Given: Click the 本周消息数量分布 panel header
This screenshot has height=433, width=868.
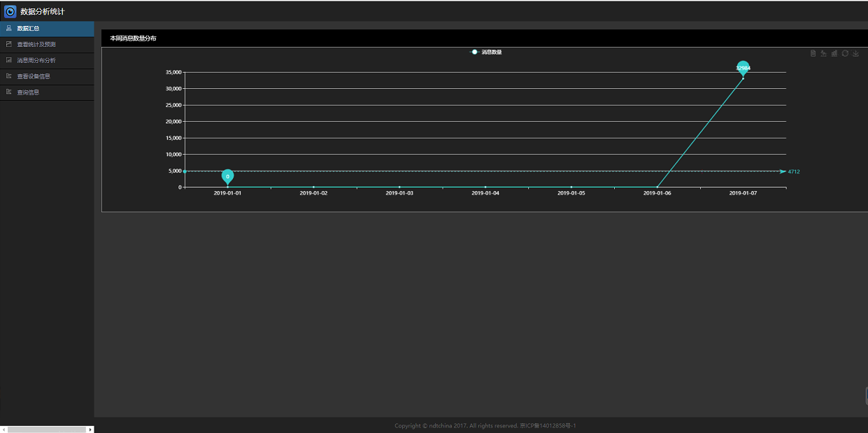Looking at the screenshot, I should (x=133, y=38).
